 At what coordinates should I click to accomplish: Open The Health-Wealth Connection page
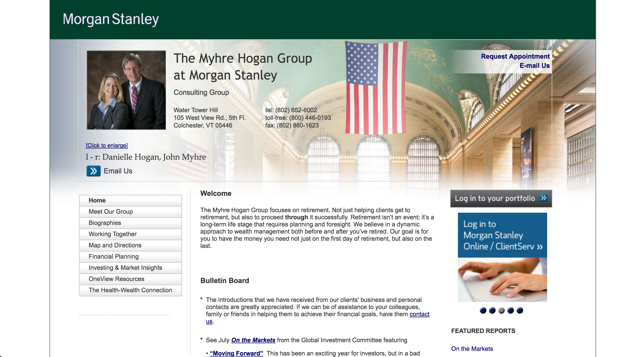click(131, 290)
